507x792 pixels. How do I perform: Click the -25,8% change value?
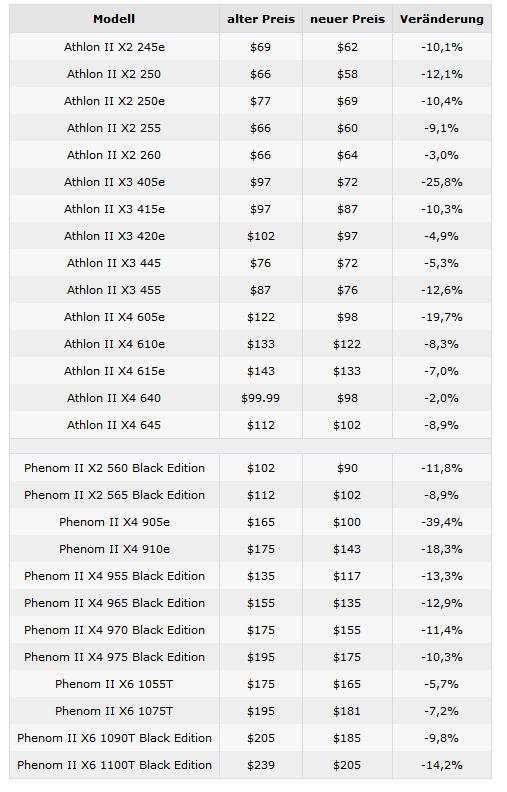point(442,182)
